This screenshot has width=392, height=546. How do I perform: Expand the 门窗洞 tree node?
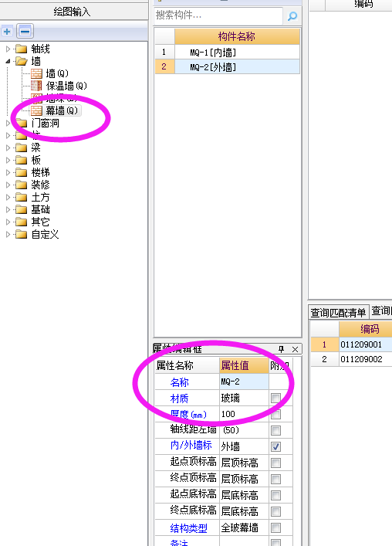[8, 123]
